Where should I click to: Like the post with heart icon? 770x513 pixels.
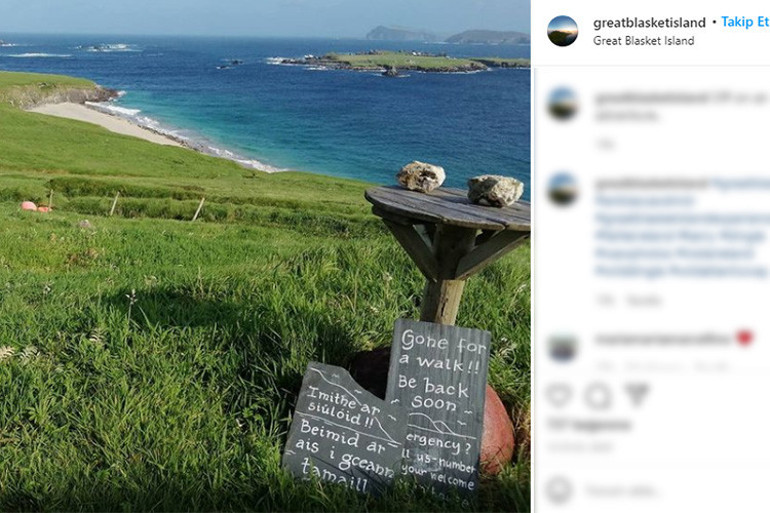point(559,395)
